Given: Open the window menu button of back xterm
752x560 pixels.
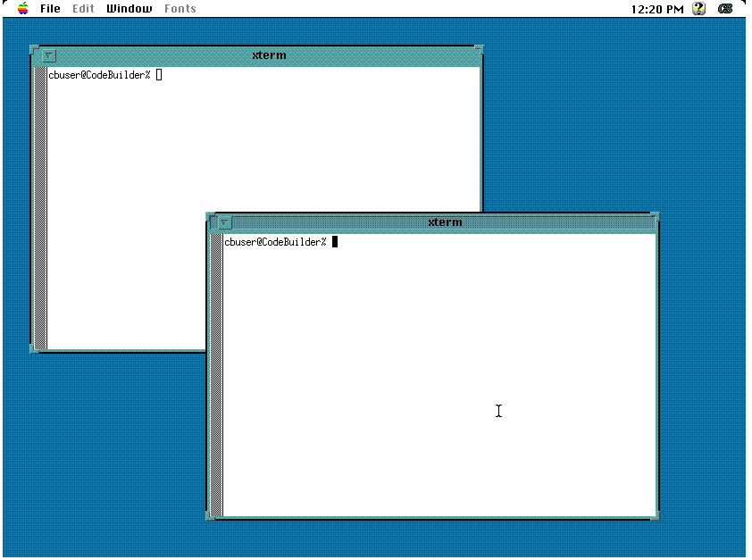Looking at the screenshot, I should (x=48, y=55).
